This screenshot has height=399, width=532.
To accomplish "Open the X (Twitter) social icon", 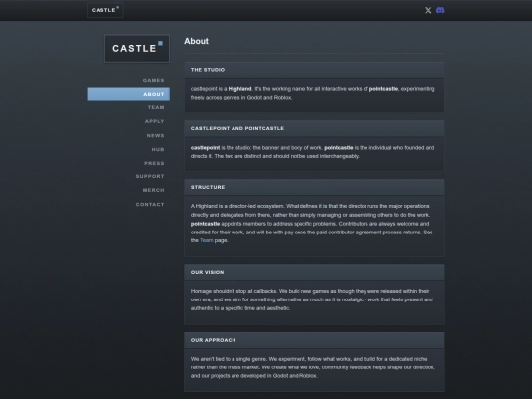I will coord(428,10).
